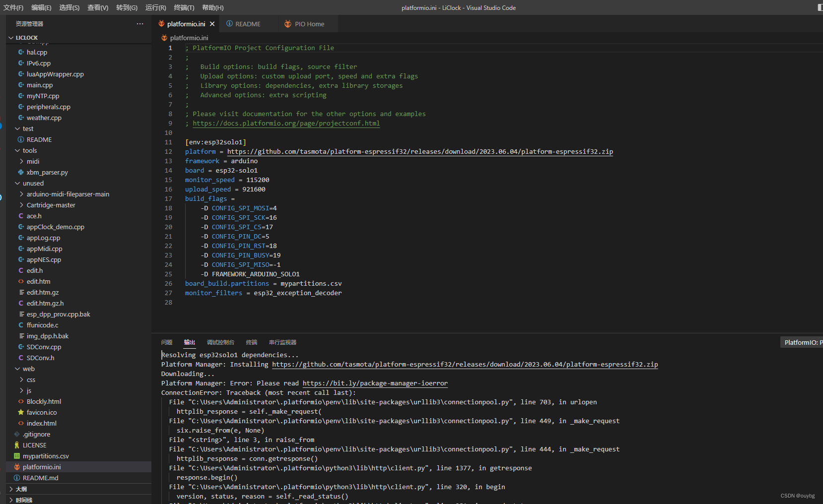The height and width of the screenshot is (504, 823).
Task: Click the weather.cpp file icon
Action: pyautogui.click(x=21, y=118)
